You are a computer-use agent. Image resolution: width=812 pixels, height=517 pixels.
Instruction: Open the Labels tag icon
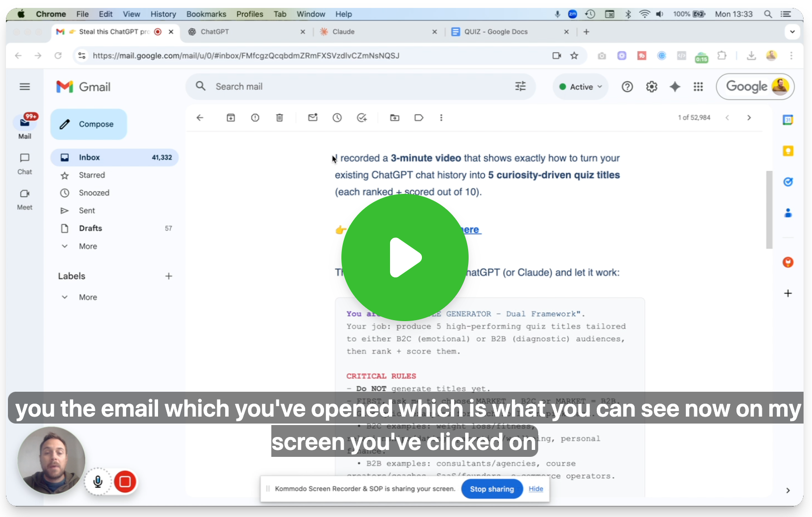(419, 118)
